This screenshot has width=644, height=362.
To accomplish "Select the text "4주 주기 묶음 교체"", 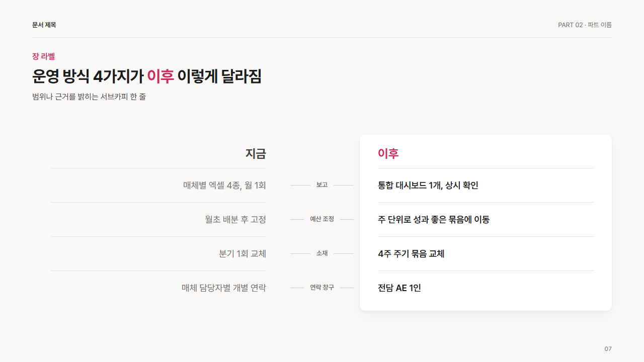I will tap(411, 253).
